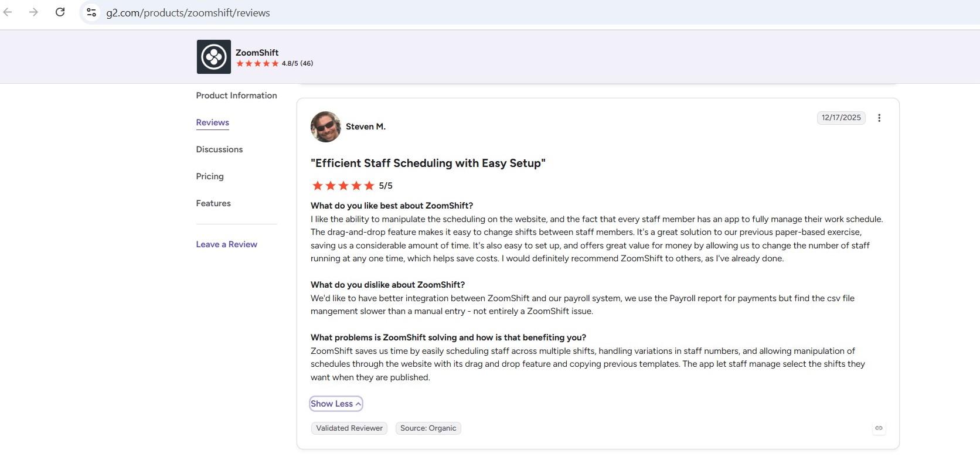Click the Leave a Review link
Image resolution: width=980 pixels, height=457 pixels.
click(x=227, y=244)
